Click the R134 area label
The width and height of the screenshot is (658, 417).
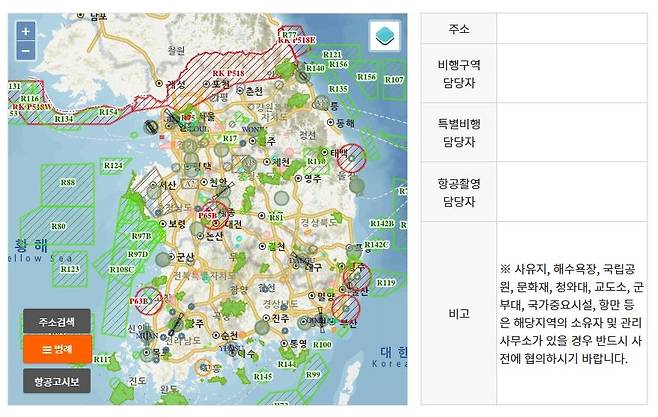[64, 119]
